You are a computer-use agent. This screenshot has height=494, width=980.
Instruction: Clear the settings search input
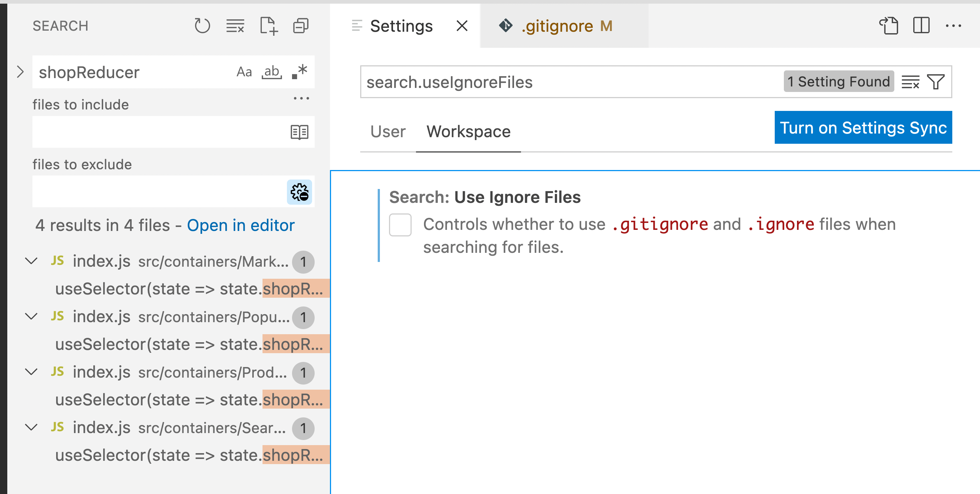910,81
